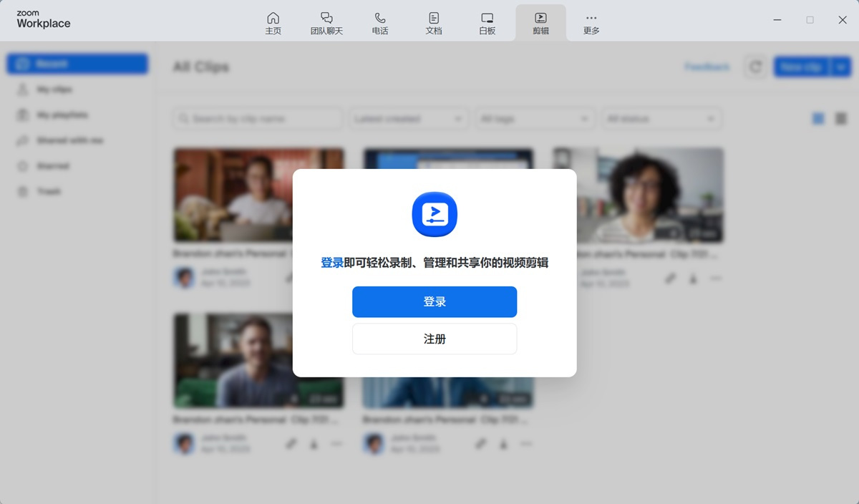Select Starred in the left sidebar
The image size is (859, 504).
[53, 166]
